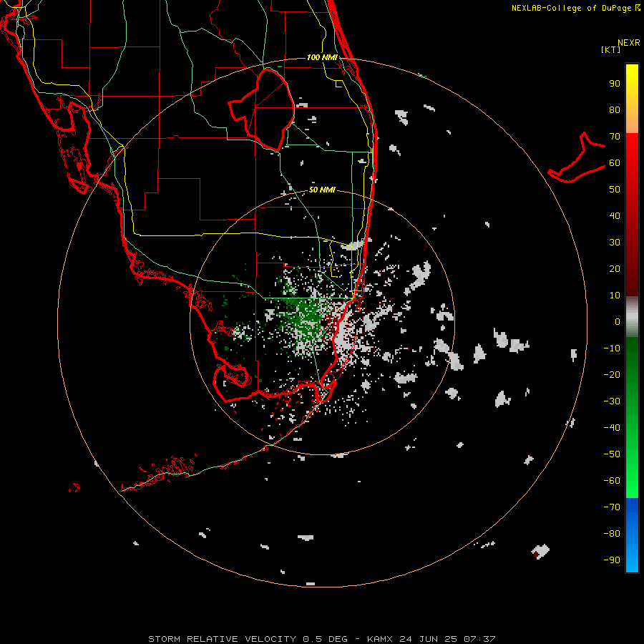Viewport: 644px width, 644px height.
Task: Click the Lake Okeechobee outline on the map
Action: point(262,109)
